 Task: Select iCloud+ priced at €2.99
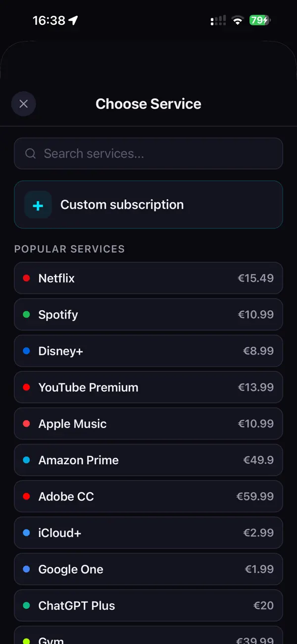point(148,533)
